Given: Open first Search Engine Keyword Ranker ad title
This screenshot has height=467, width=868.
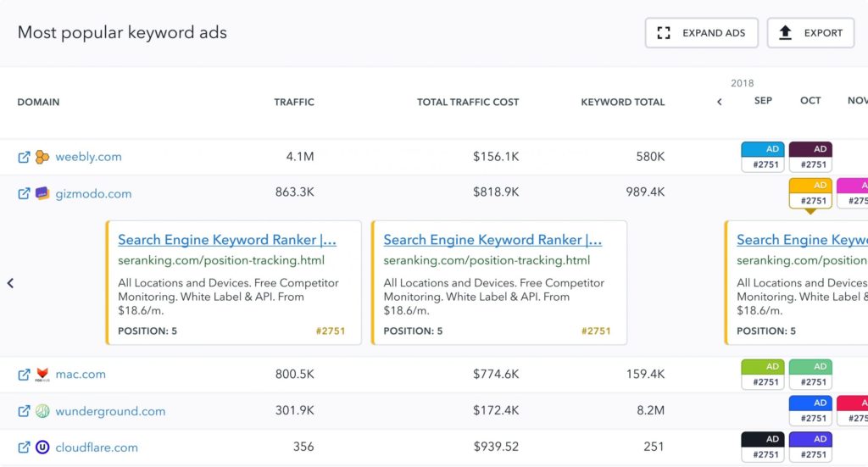Looking at the screenshot, I should point(227,240).
